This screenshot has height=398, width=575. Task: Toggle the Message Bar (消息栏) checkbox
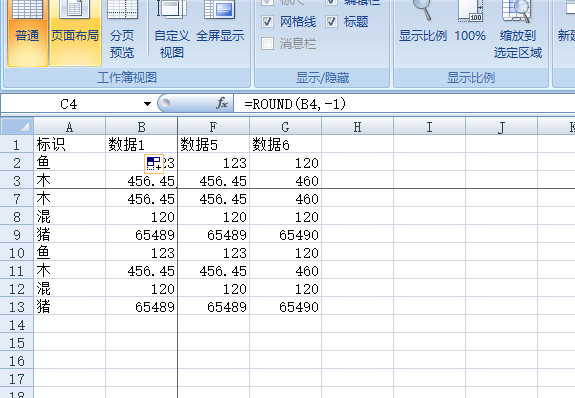[267, 44]
